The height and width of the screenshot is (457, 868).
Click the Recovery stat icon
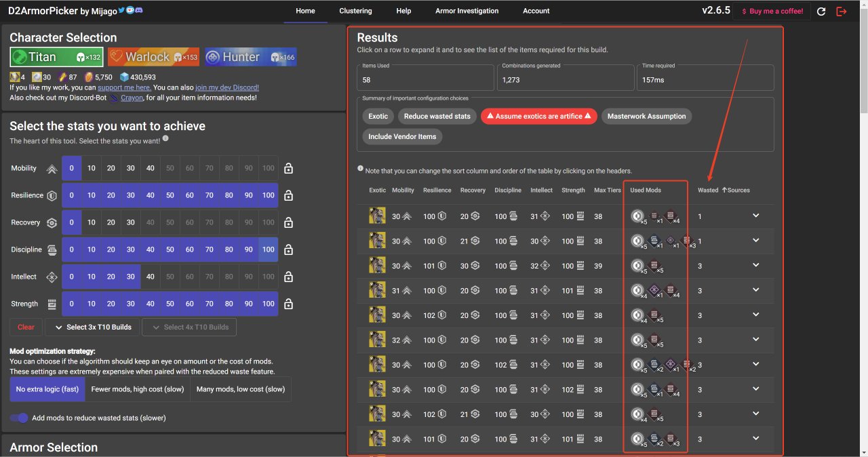(x=52, y=223)
